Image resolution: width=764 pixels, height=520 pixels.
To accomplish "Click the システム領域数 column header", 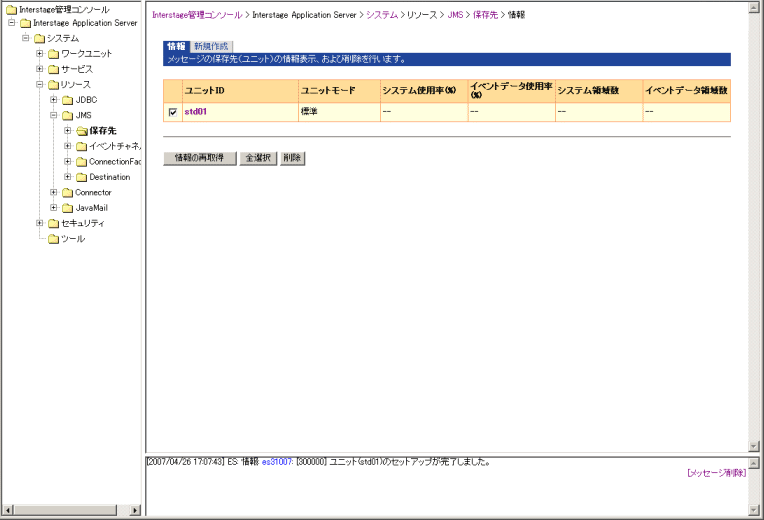I will (599, 91).
